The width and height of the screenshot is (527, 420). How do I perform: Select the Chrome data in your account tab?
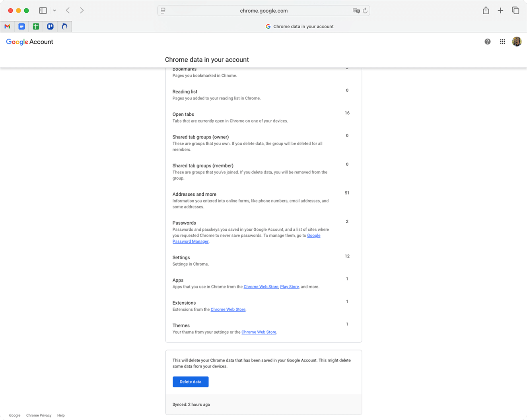[299, 27]
